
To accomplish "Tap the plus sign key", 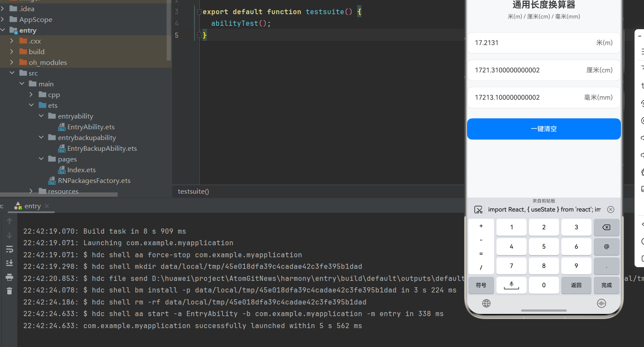I will [x=481, y=226].
